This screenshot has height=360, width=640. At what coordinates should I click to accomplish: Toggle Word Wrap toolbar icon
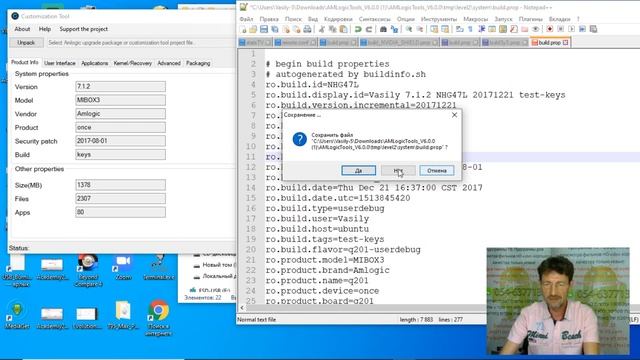pos(460,29)
